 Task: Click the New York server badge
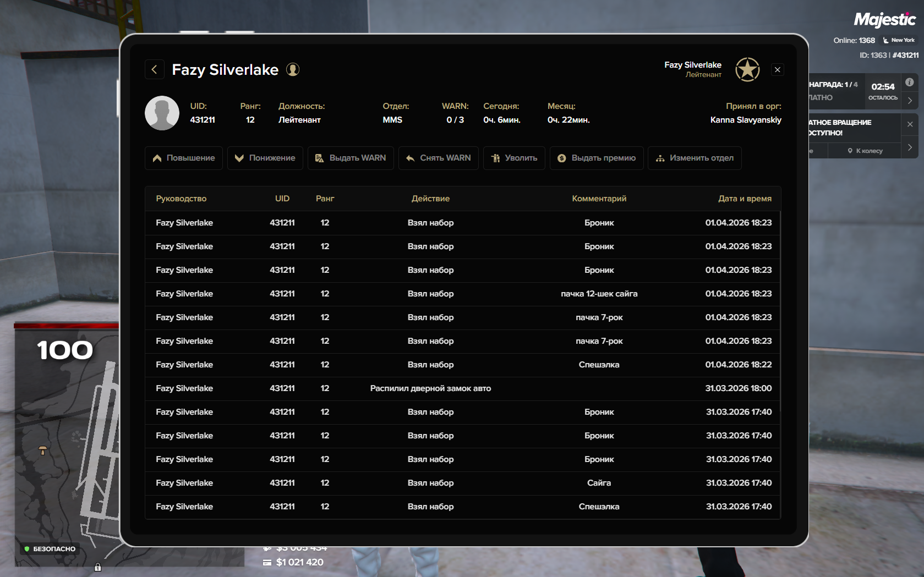click(x=899, y=40)
